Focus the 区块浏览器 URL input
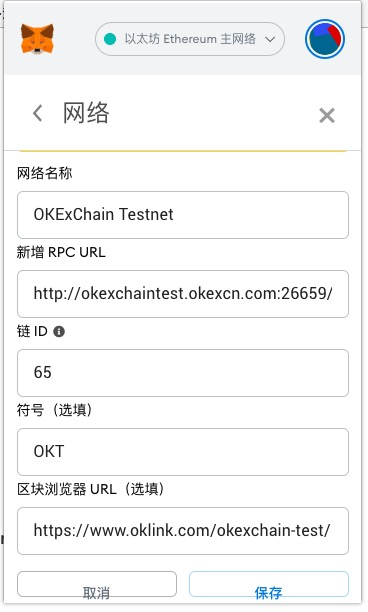This screenshot has height=612, width=368. [183, 531]
